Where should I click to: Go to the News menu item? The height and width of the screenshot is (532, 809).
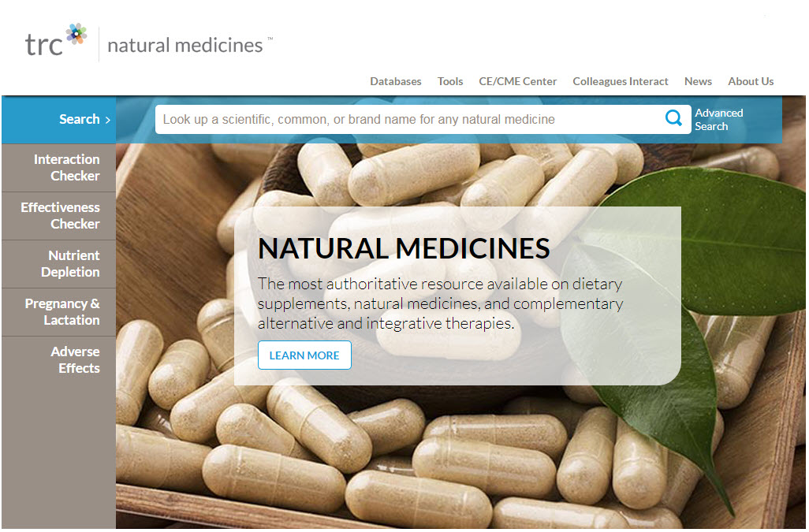pyautogui.click(x=698, y=81)
